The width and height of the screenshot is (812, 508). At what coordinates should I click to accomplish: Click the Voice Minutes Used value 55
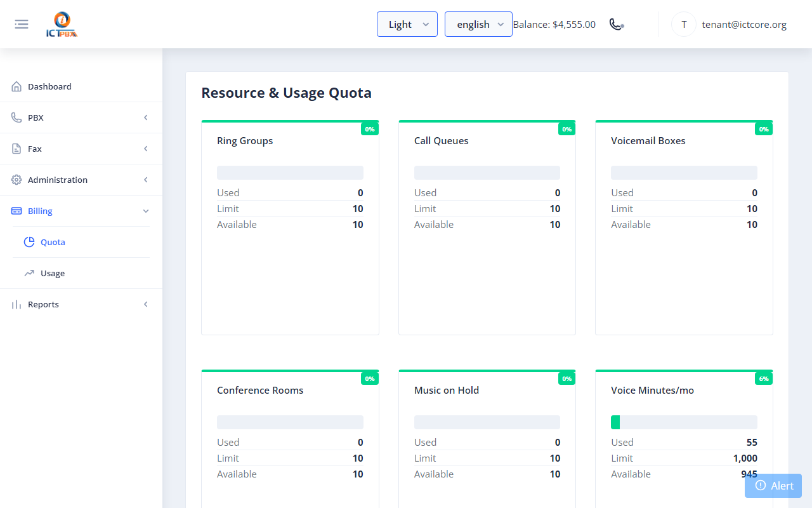(x=752, y=443)
